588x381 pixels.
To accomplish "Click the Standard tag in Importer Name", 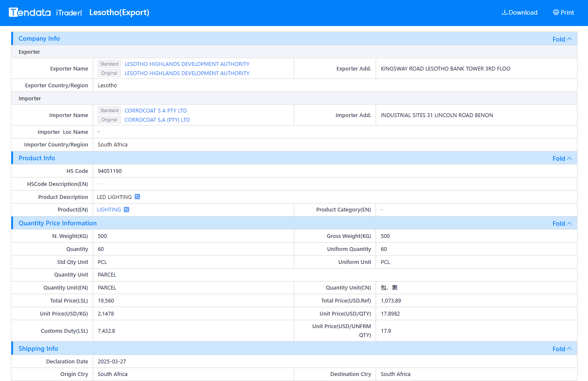I will [109, 110].
